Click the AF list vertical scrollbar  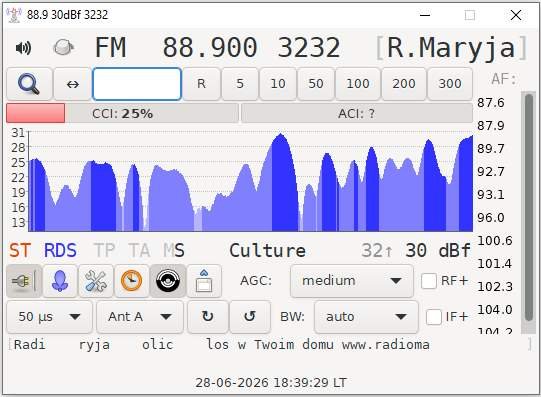529,207
